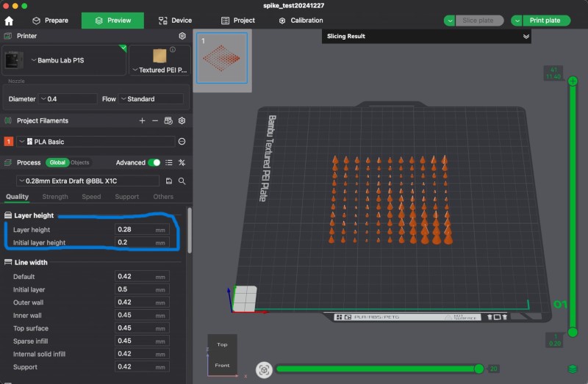Click the Internal solid infill width field

click(x=142, y=354)
